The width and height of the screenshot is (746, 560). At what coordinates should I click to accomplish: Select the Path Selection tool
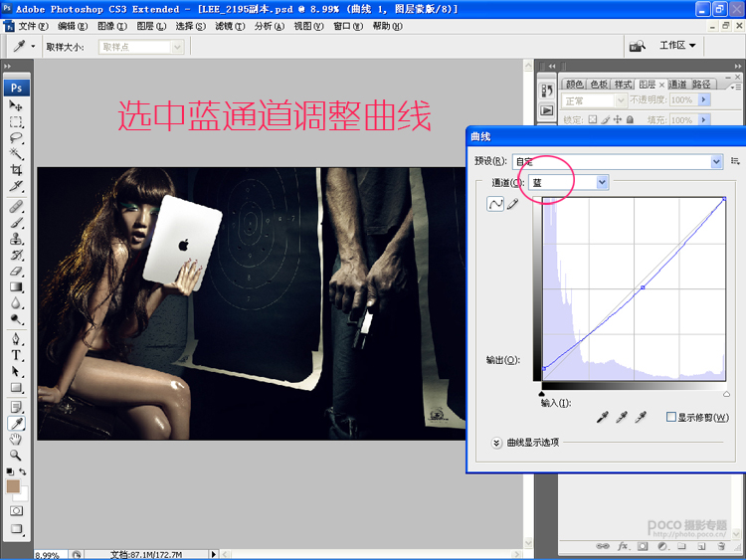coord(16,372)
